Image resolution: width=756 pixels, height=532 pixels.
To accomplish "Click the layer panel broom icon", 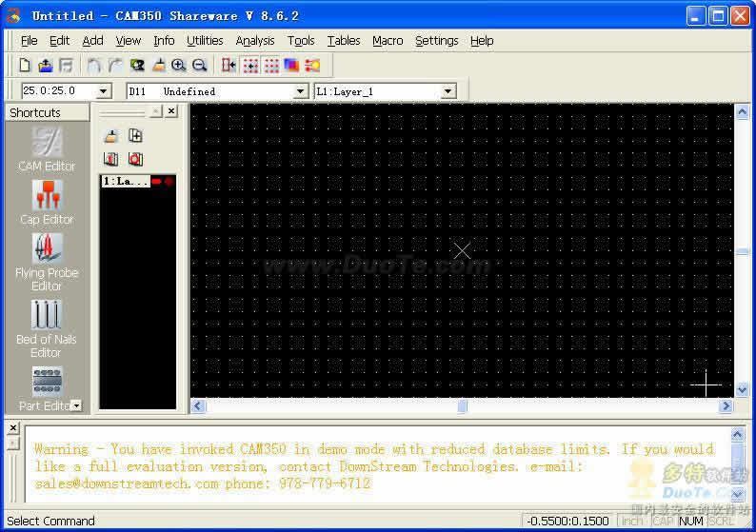I will click(x=111, y=136).
